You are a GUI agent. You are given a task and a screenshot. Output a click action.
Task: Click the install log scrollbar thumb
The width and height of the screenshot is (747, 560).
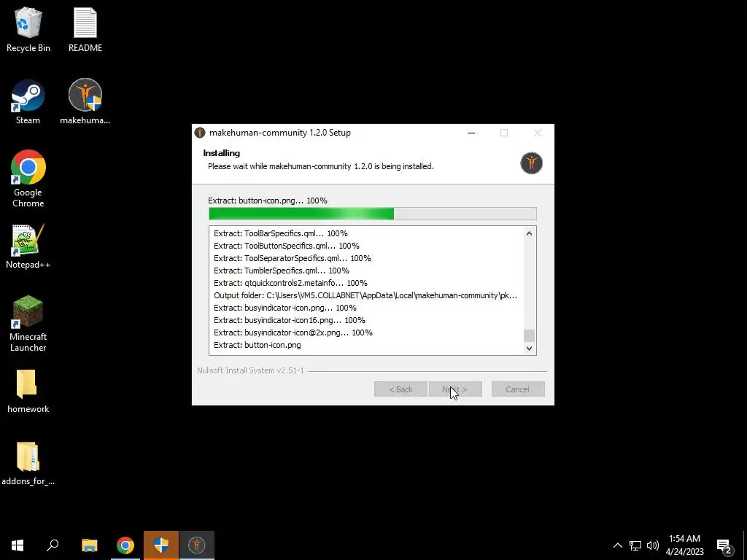tap(529, 335)
